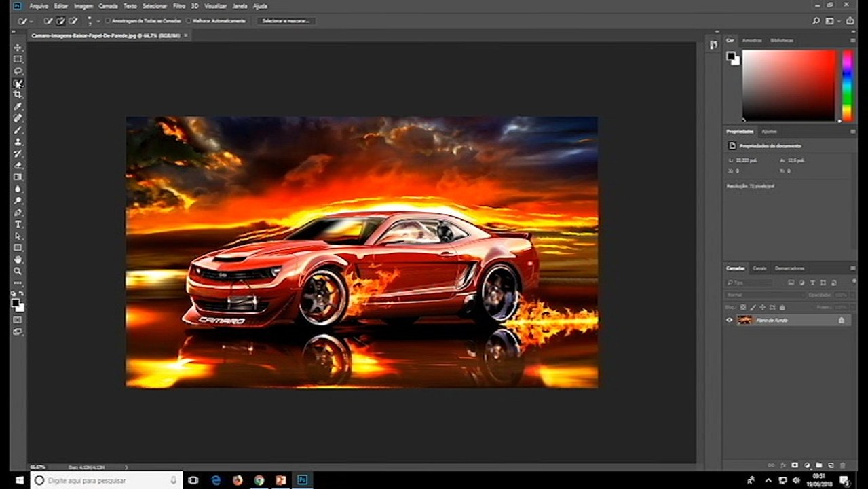Select the Lasso tool
This screenshot has height=489, width=868.
[x=18, y=71]
